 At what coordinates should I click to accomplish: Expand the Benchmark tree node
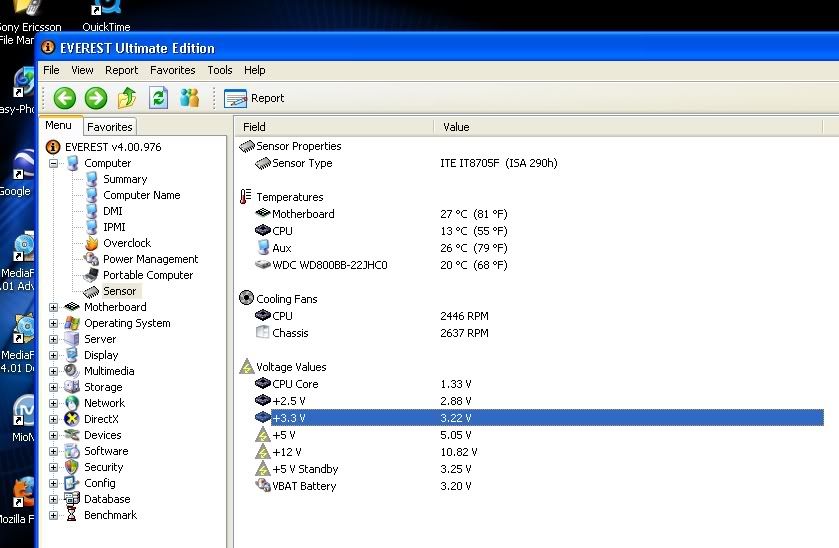(x=54, y=515)
